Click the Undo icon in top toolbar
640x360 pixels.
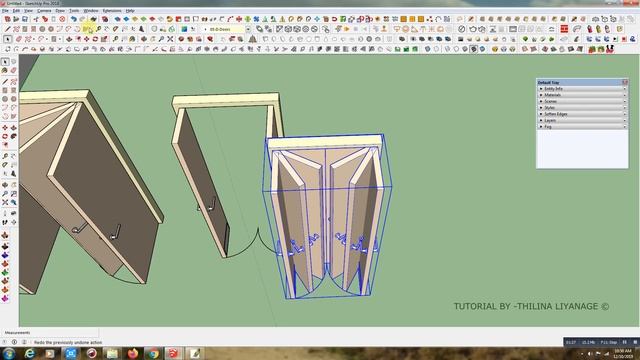pos(74,19)
